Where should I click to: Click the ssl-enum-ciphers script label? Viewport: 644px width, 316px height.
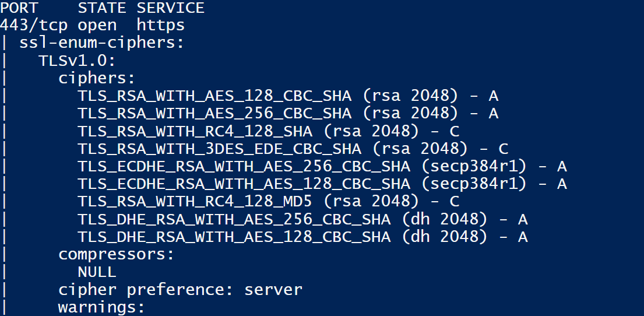pyautogui.click(x=102, y=43)
